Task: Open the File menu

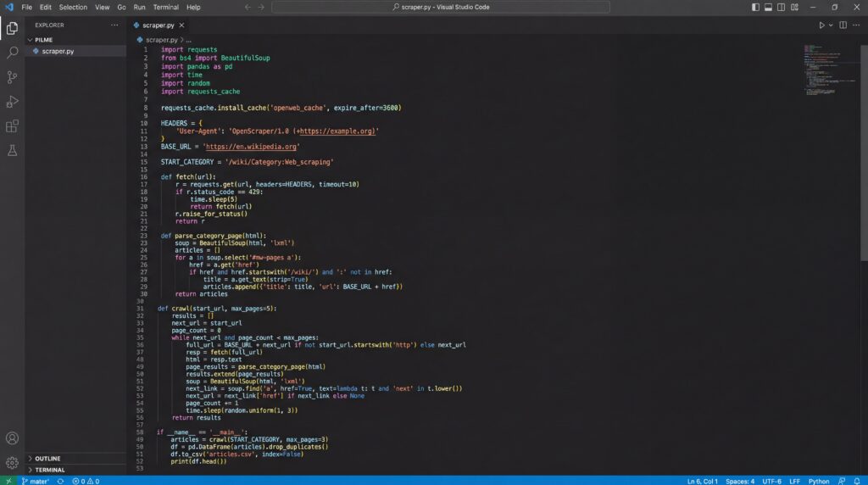Action: point(26,7)
